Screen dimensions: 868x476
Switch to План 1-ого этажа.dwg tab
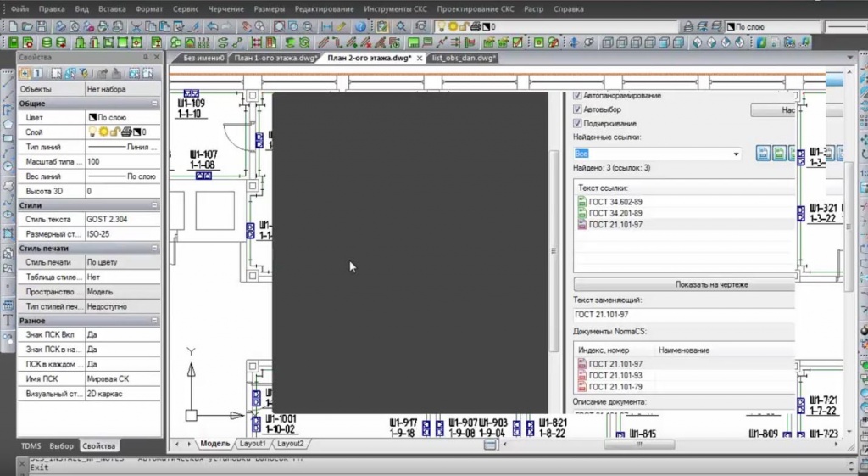click(x=275, y=59)
